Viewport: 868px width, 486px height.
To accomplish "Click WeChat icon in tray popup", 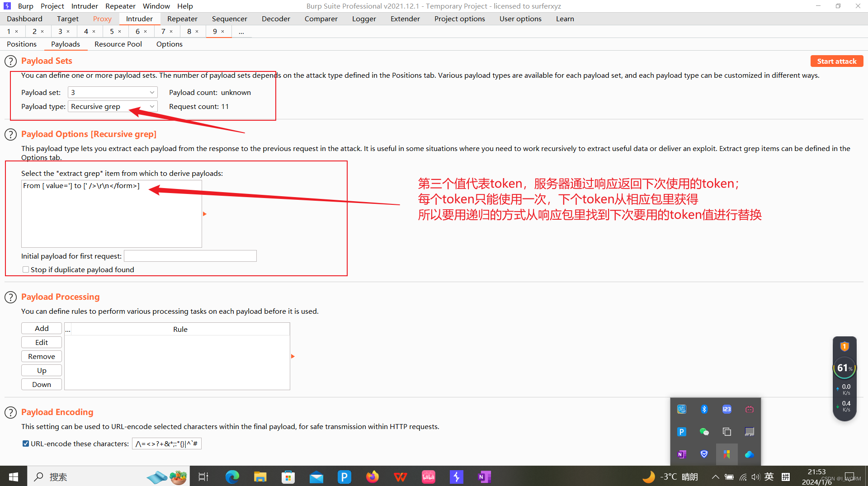I will click(x=704, y=432).
